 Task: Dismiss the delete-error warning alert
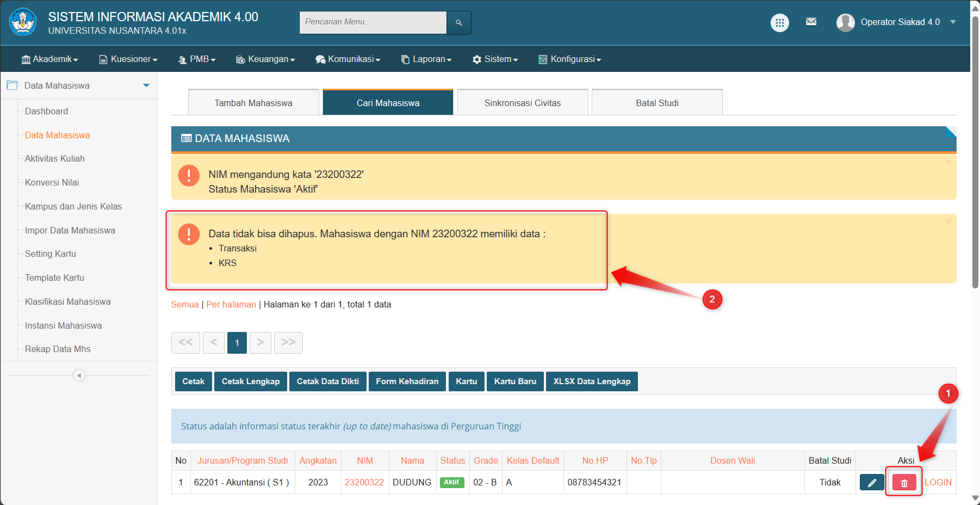948,221
